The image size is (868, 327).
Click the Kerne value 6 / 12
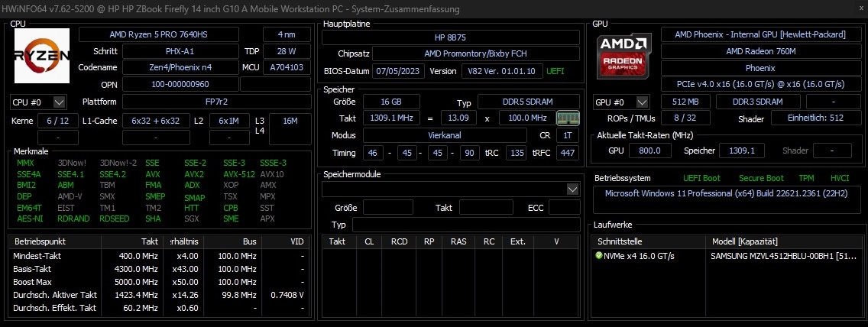tap(58, 121)
